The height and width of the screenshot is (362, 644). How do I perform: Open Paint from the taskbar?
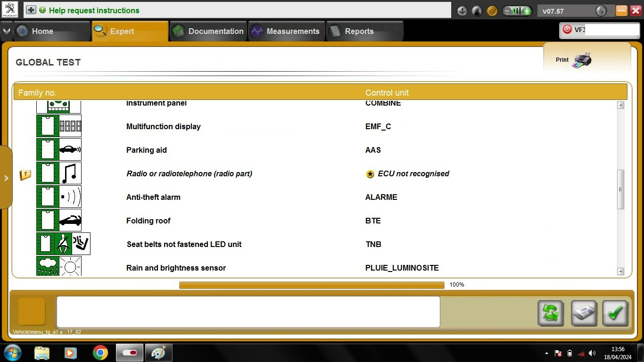point(158,353)
